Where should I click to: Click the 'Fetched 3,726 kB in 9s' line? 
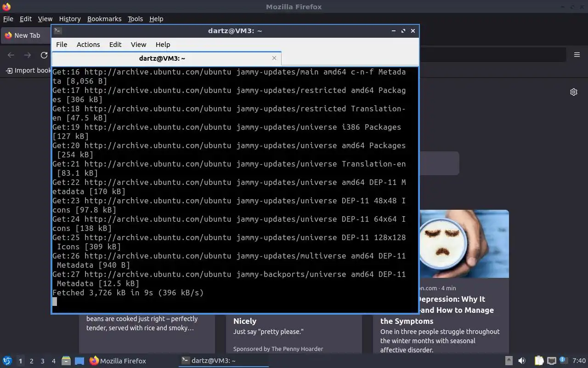[x=128, y=293]
